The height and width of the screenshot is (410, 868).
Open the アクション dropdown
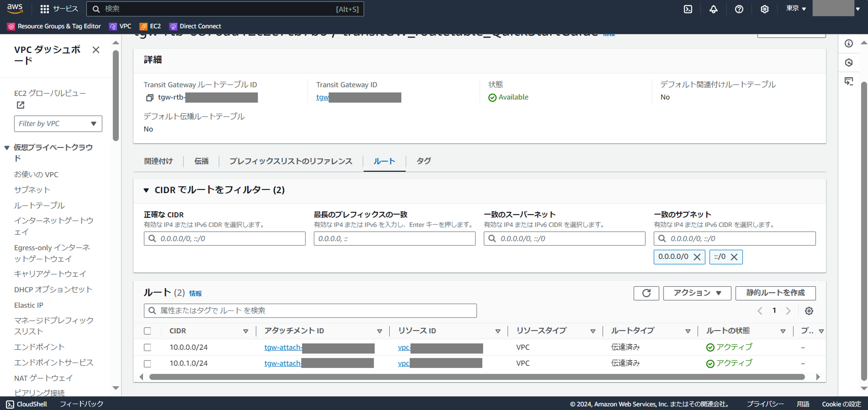[x=697, y=293]
